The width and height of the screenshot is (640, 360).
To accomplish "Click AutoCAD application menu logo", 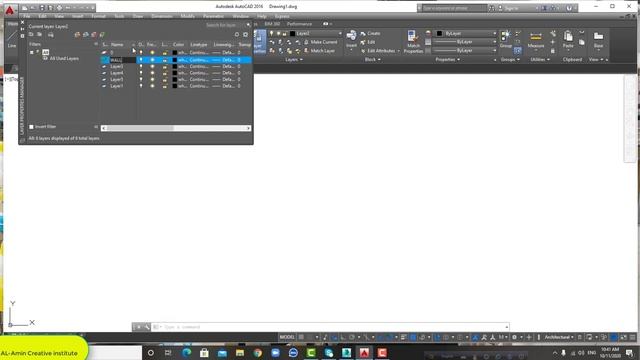I will (x=9, y=10).
